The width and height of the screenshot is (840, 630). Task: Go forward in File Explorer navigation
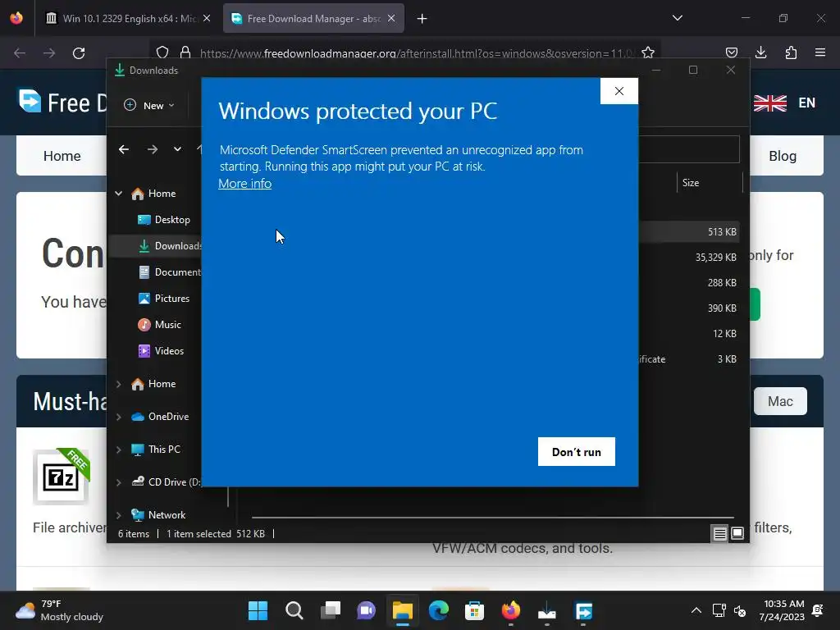[x=152, y=149]
